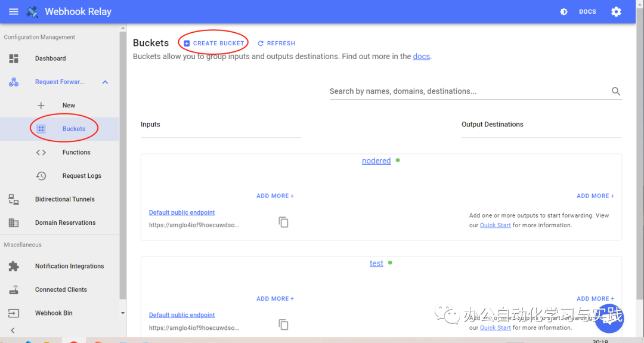The width and height of the screenshot is (644, 343).
Task: Select Buckets in sidebar
Action: click(74, 129)
